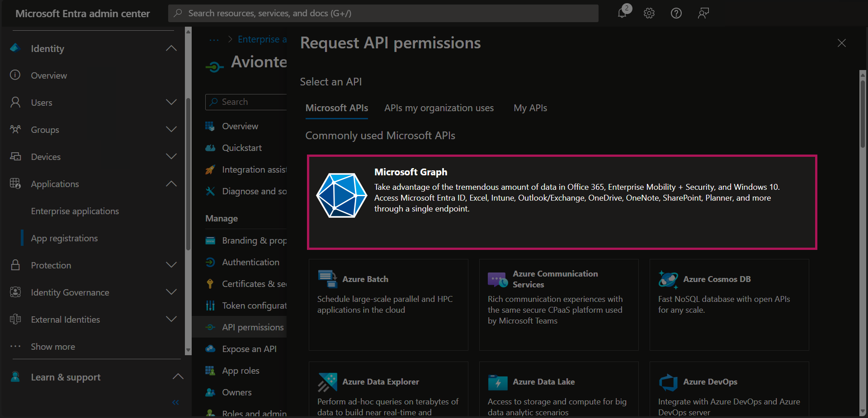Choose the Azure Cosmos DB tile

(x=729, y=304)
